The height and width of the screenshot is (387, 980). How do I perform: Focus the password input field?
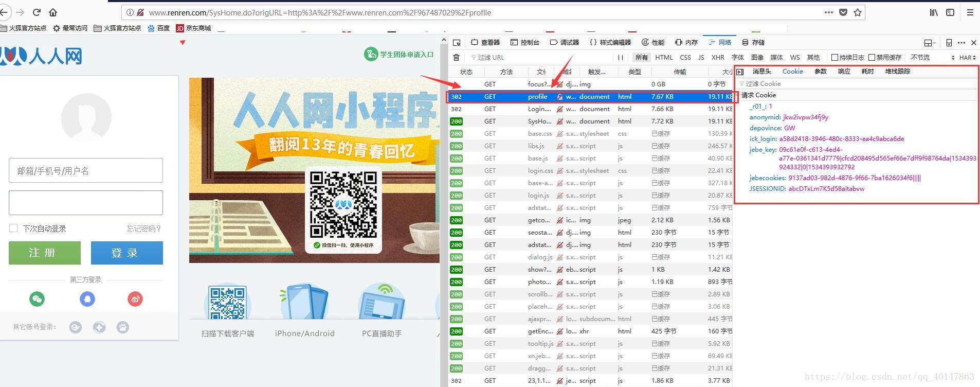point(86,203)
